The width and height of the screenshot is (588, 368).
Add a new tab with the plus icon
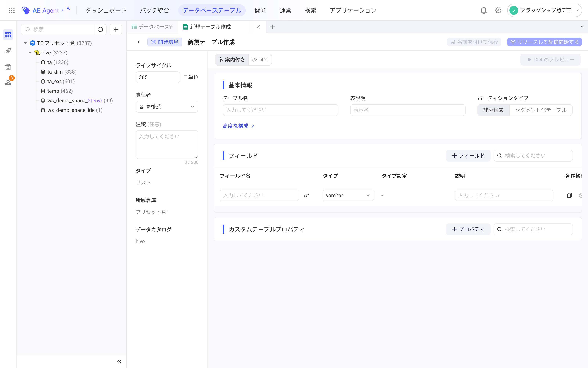tap(272, 27)
